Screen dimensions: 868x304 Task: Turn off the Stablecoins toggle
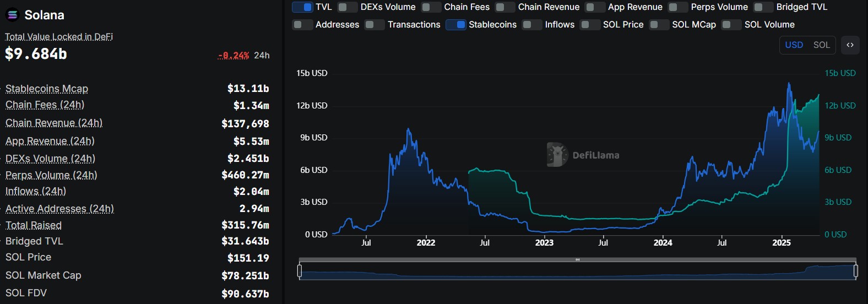coord(455,25)
